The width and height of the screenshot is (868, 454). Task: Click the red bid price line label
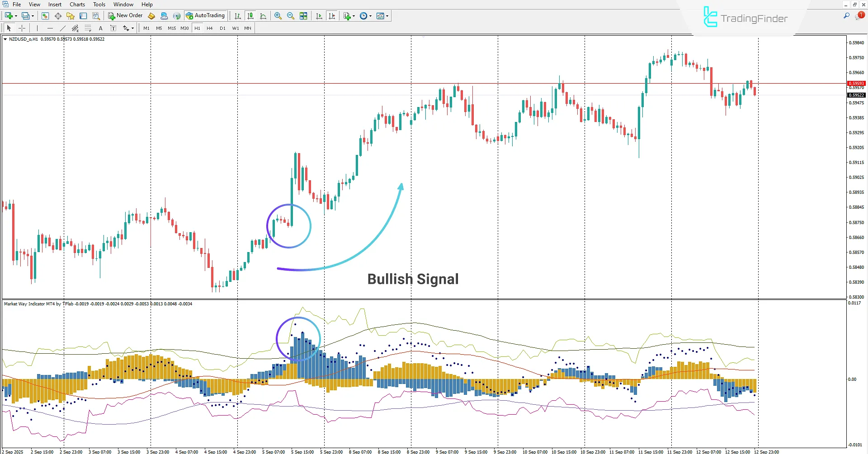pos(856,83)
